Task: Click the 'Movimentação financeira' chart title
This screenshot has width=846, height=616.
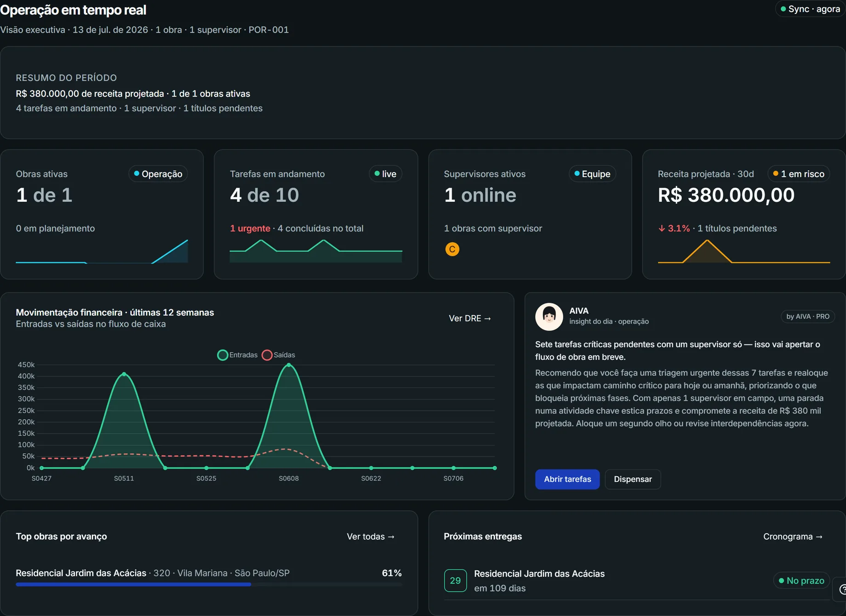Action: (115, 312)
